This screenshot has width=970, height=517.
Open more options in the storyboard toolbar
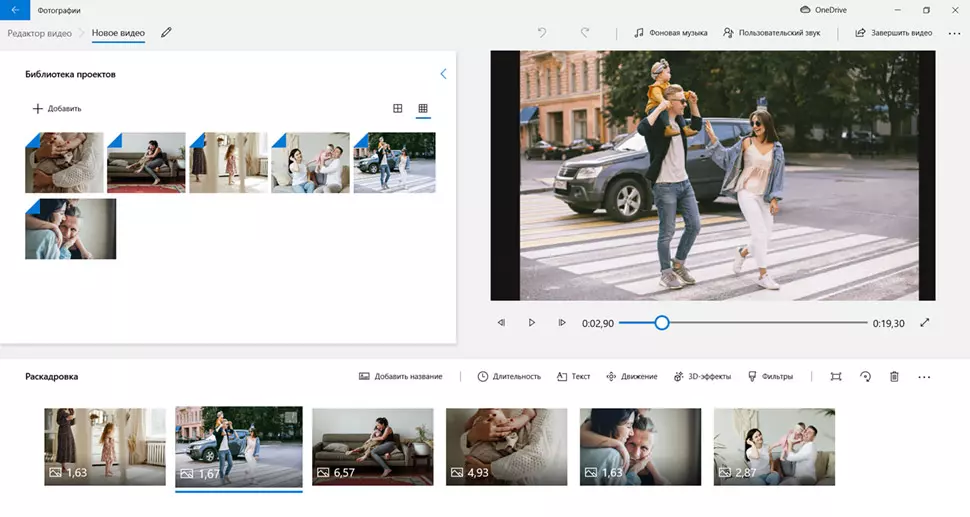[x=924, y=377]
